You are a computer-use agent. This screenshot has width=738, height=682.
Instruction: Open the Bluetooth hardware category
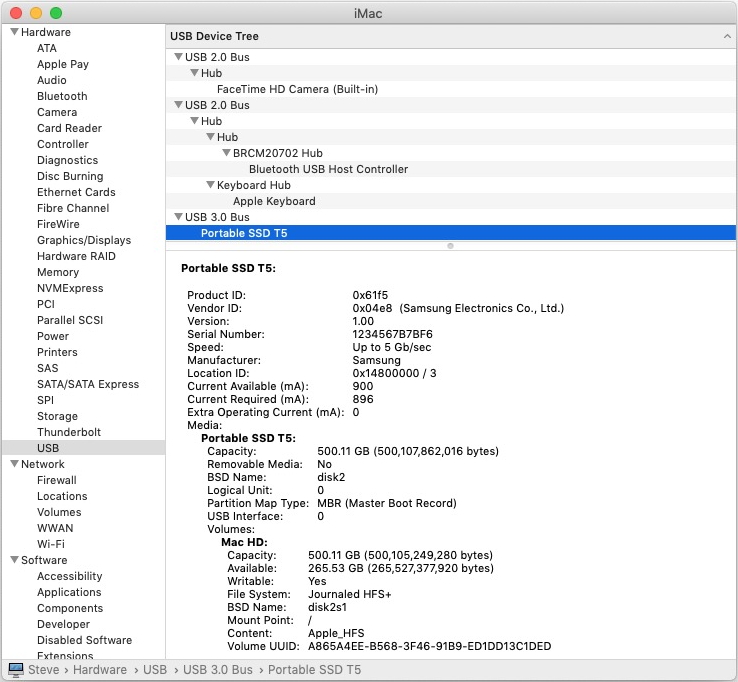point(62,96)
